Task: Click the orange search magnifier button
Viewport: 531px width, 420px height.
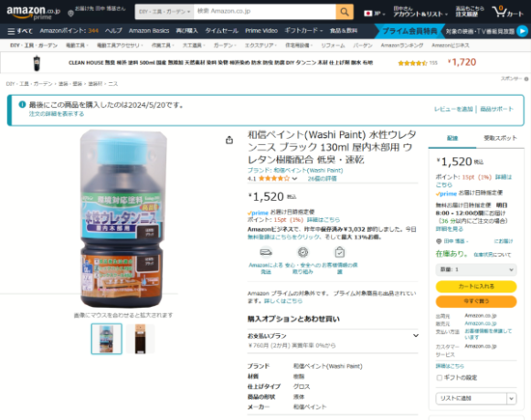Action: [345, 12]
